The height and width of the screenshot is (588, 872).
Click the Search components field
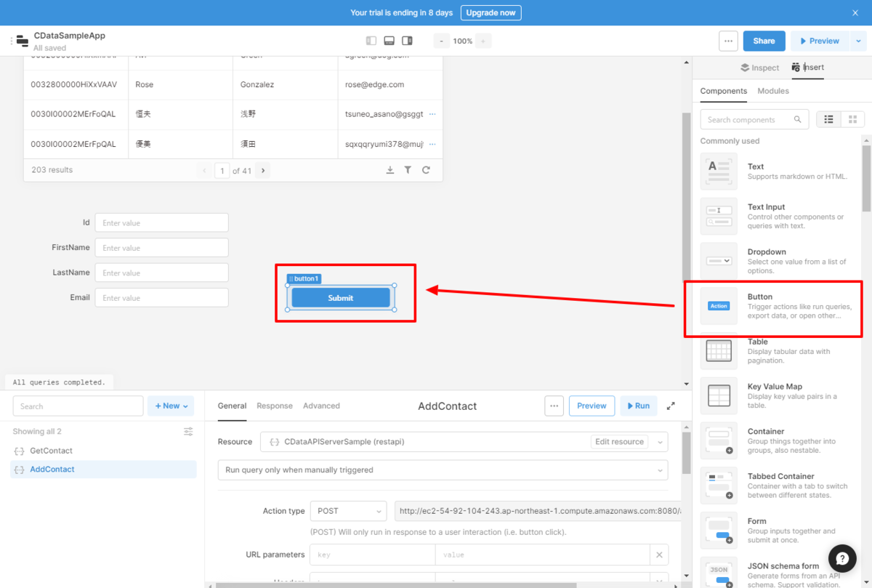pos(754,119)
